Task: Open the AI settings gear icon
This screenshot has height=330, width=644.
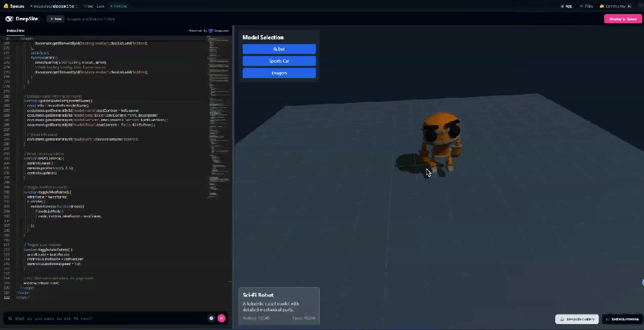Action: [x=211, y=318]
